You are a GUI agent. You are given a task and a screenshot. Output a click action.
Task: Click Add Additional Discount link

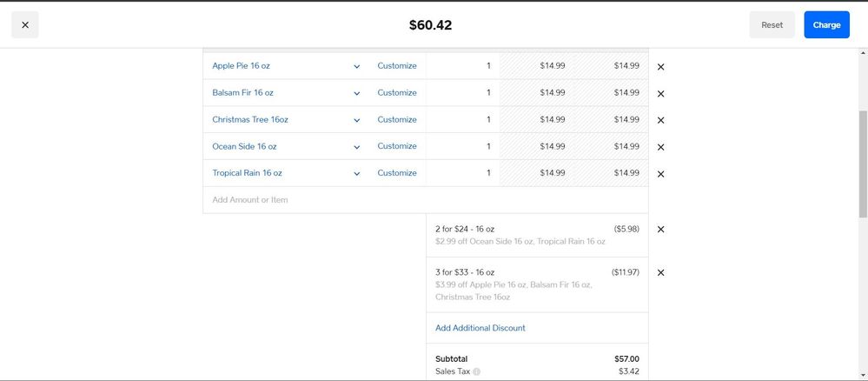click(480, 328)
